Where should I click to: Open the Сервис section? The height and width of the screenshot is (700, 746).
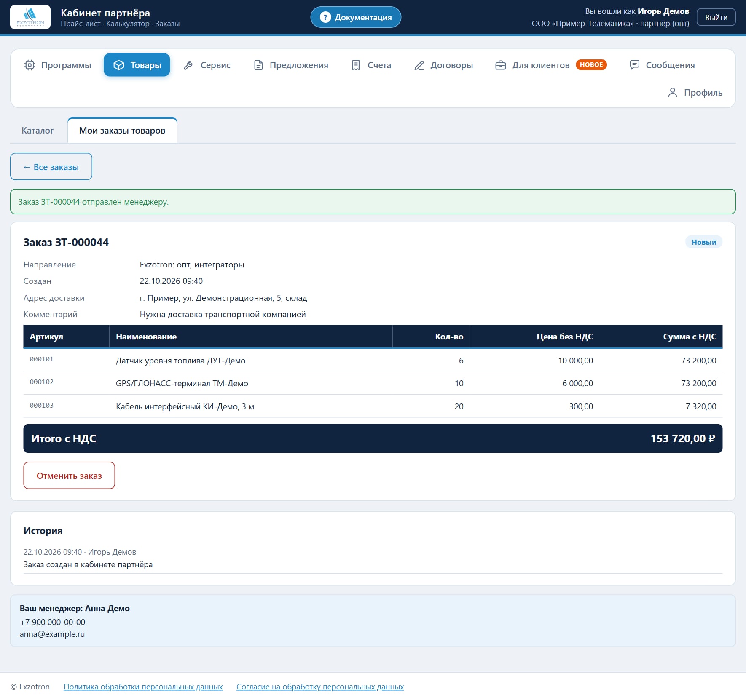click(x=207, y=65)
